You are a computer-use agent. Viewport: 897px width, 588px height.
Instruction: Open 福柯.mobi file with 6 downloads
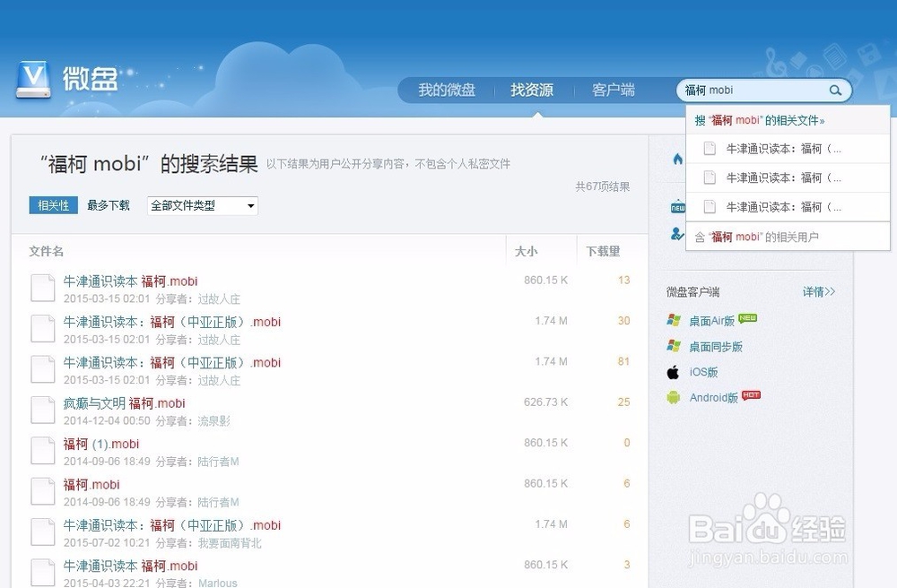pyautogui.click(x=91, y=485)
